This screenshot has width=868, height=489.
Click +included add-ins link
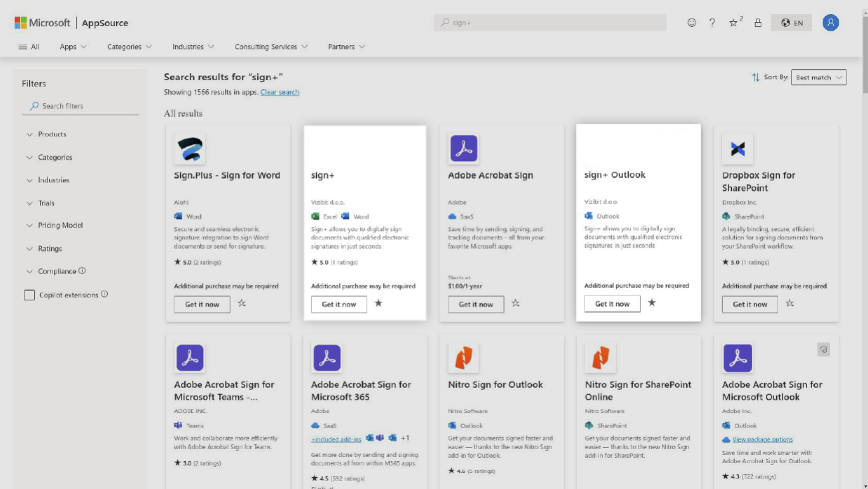click(x=336, y=439)
